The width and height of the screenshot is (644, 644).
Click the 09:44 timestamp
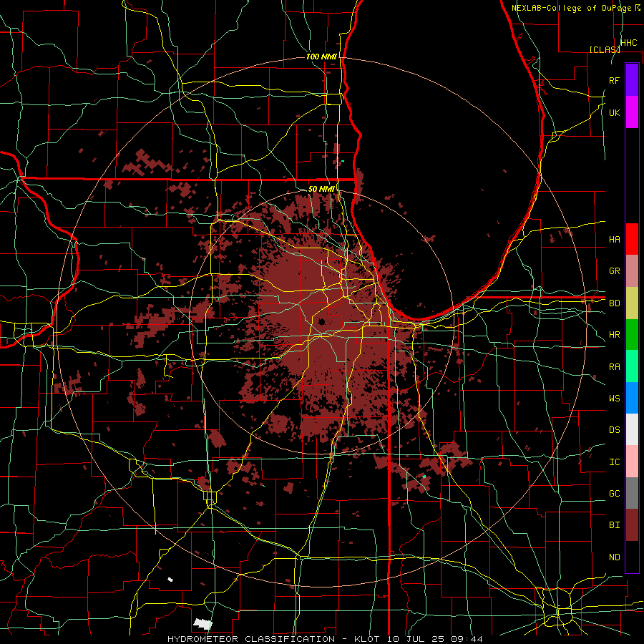467,639
